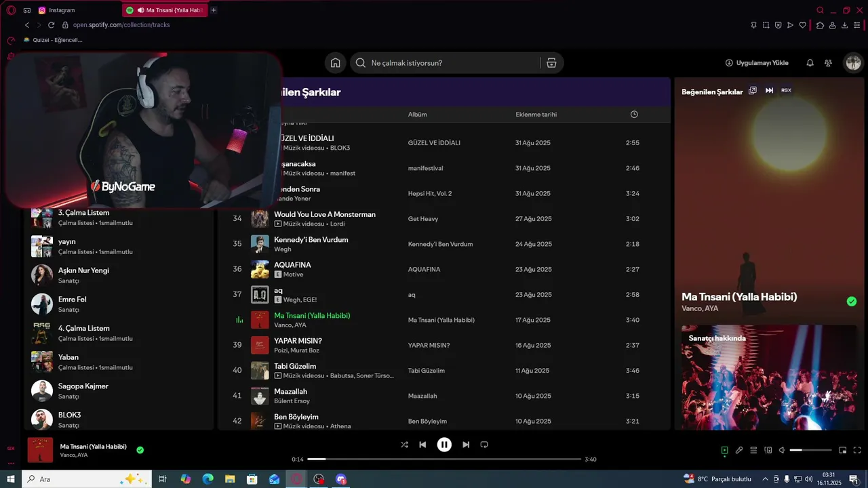Open the lyrics microphone icon
Screen dimensions: 868x488
pyautogui.click(x=739, y=450)
